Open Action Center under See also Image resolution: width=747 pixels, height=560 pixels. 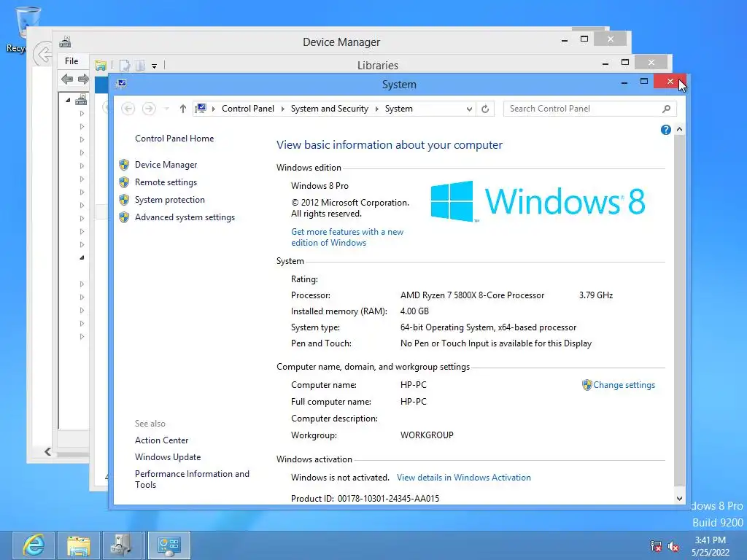point(161,440)
